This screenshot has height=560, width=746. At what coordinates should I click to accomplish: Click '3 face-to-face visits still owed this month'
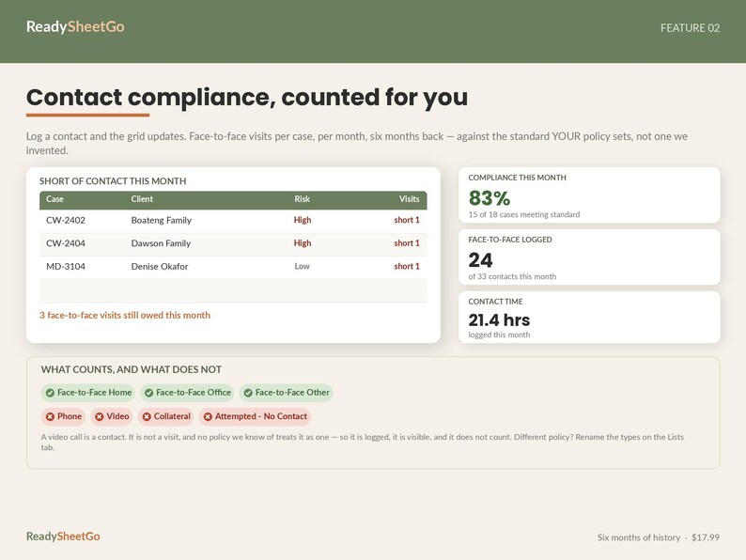tap(125, 315)
